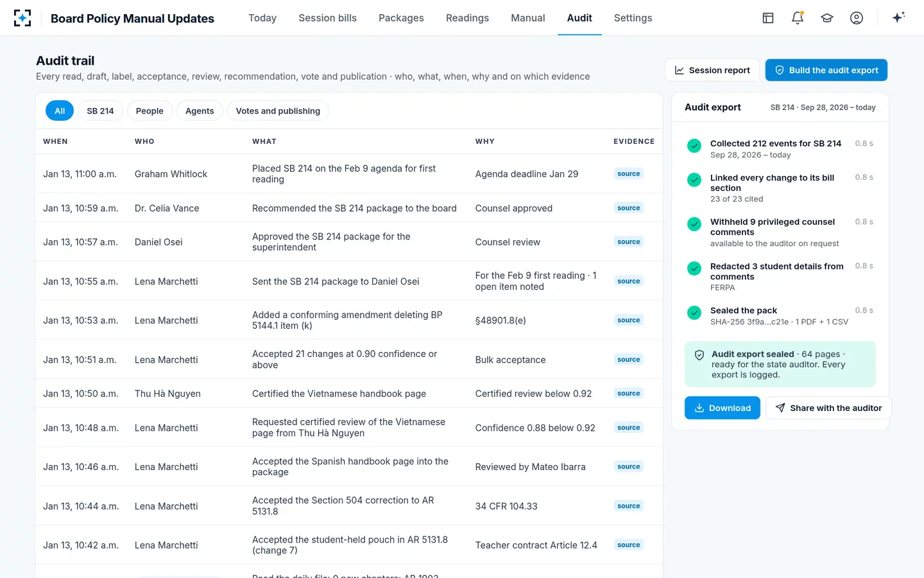
Task: Switch to the Packages tab
Action: (x=401, y=18)
